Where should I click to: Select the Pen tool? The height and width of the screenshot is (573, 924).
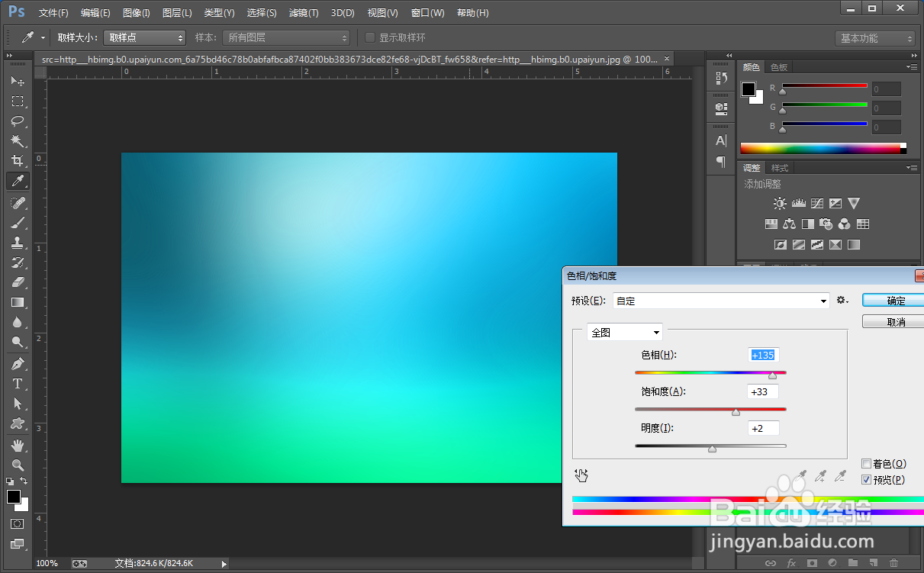[x=18, y=364]
